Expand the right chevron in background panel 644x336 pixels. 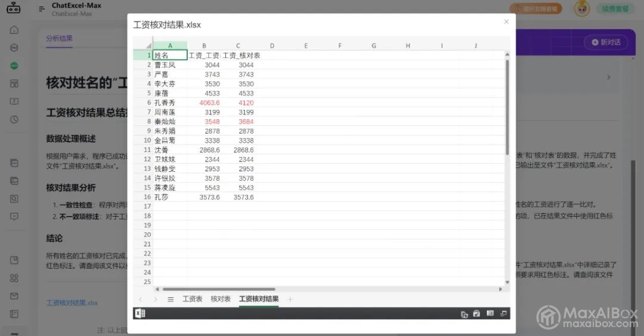coord(609,78)
